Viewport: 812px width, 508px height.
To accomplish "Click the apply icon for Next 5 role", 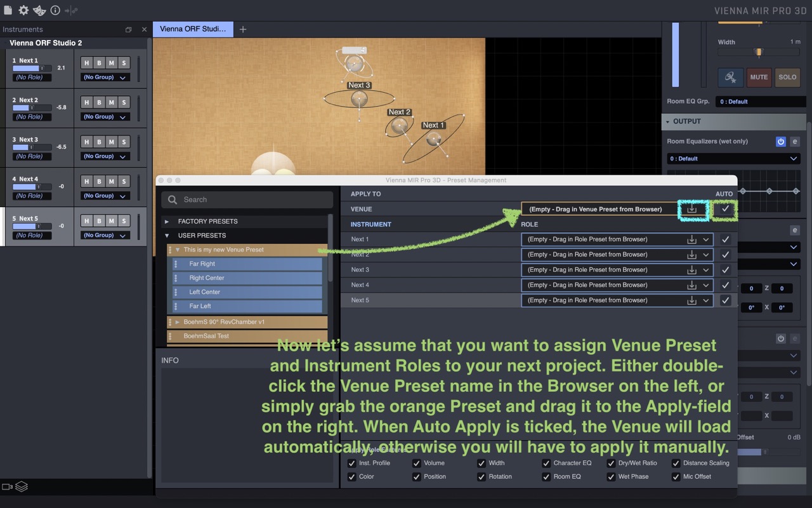I will [x=692, y=300].
